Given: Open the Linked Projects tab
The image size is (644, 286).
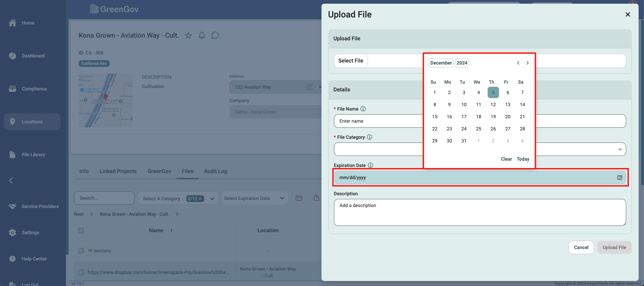Looking at the screenshot, I should pos(118,171).
